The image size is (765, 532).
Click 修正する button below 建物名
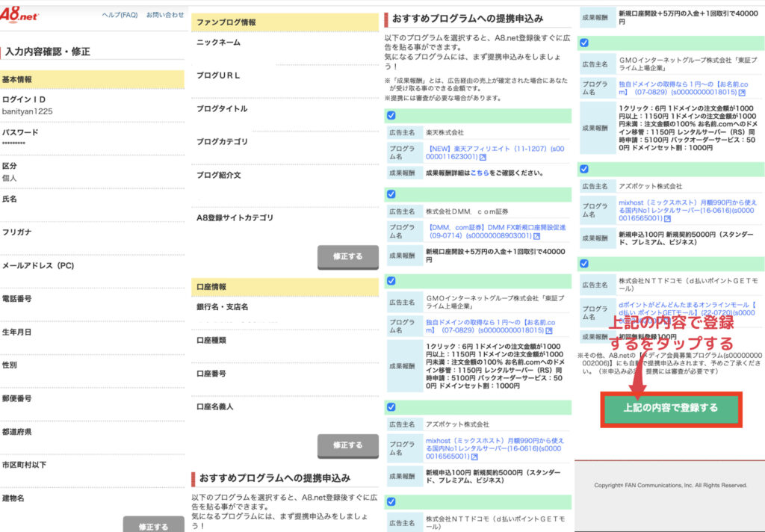[x=153, y=525]
